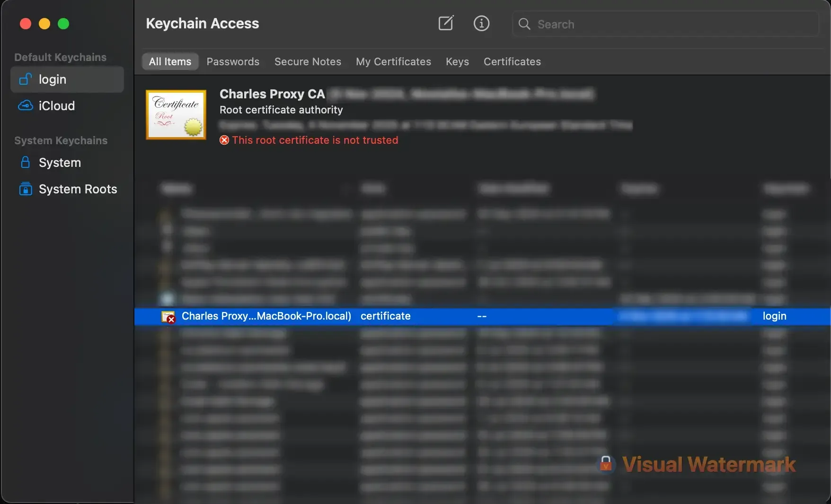Open the info panel icon
Image resolution: width=831 pixels, height=504 pixels.
click(481, 23)
